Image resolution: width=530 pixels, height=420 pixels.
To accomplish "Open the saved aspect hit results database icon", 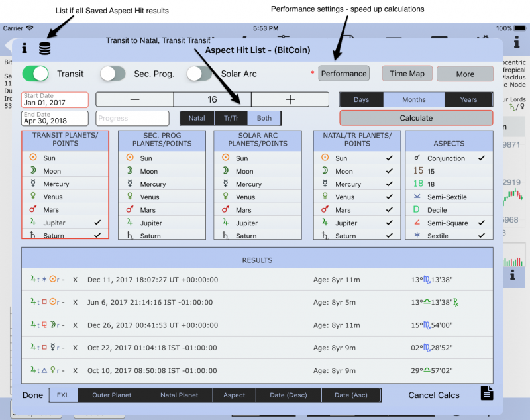I will click(44, 48).
